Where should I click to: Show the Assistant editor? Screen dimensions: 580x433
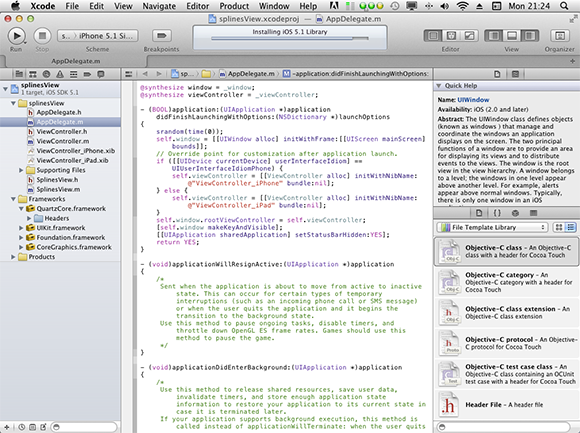tap(451, 36)
